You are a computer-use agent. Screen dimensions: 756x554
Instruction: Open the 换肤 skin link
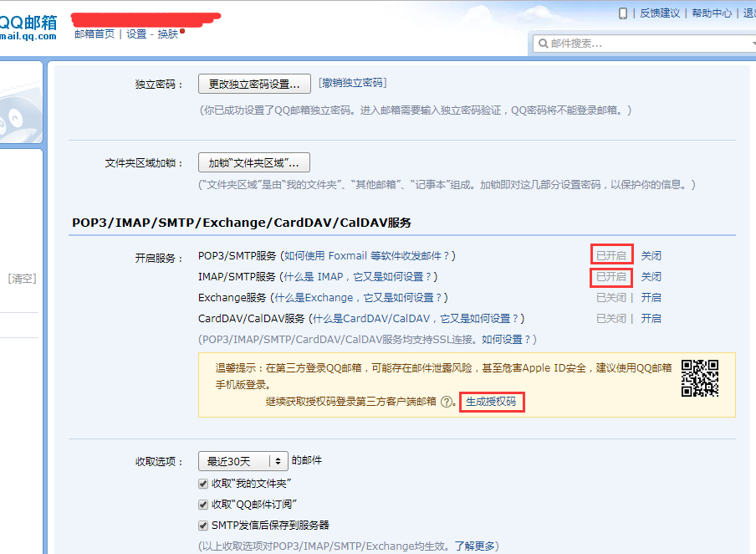[x=168, y=33]
